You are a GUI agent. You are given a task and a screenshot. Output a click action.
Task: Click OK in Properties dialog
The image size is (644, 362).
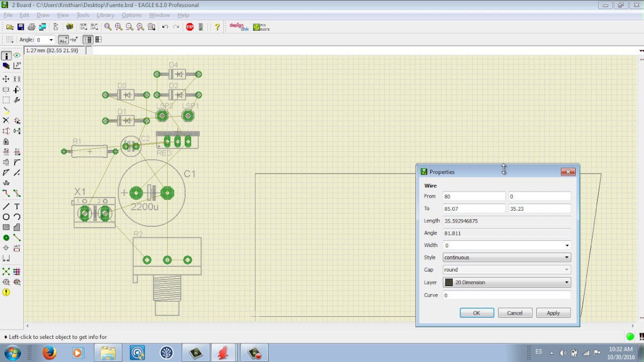476,313
